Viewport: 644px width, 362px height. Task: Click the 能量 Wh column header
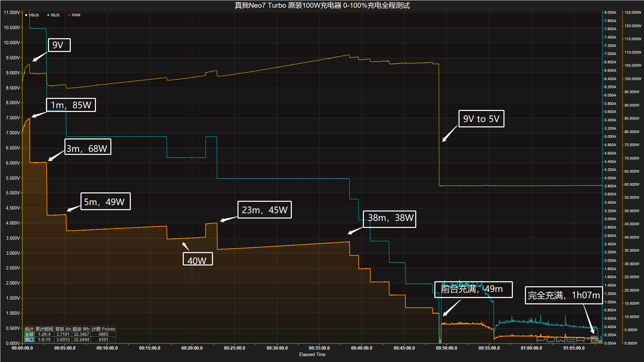point(81,329)
